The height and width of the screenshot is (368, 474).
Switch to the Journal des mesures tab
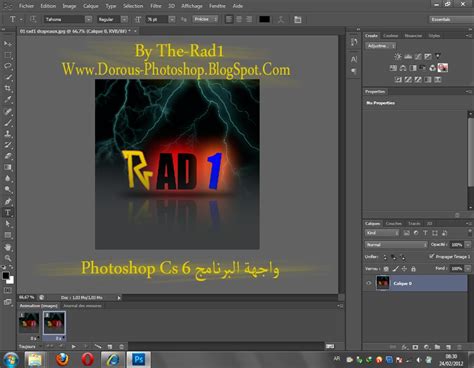coord(82,306)
